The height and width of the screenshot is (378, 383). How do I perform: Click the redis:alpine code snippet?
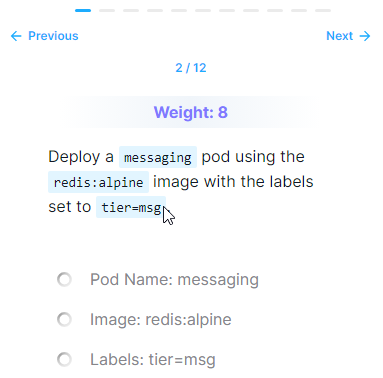pyautogui.click(x=98, y=182)
